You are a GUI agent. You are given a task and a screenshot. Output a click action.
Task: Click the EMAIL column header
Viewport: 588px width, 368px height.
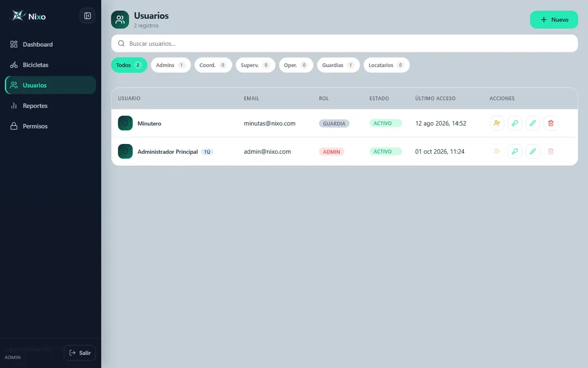tap(251, 98)
